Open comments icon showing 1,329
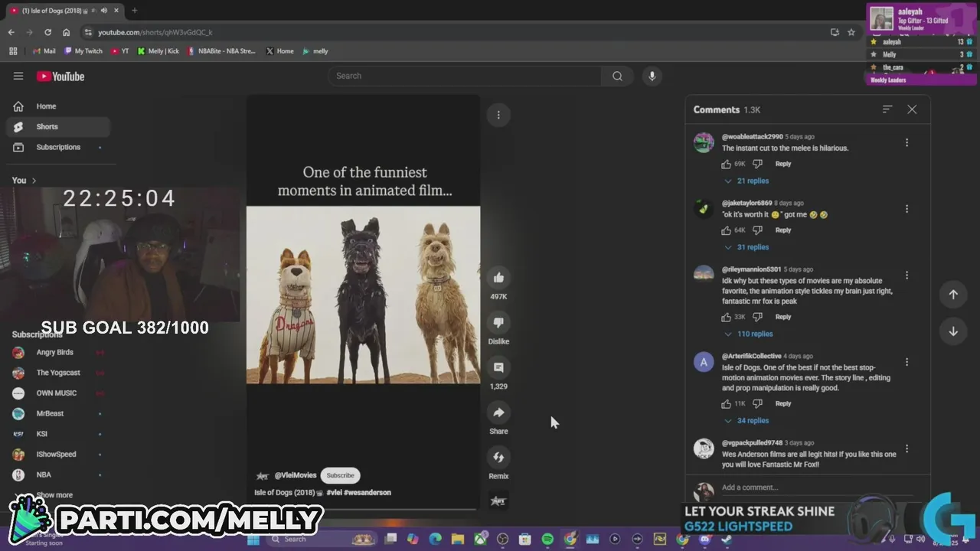 [x=498, y=368]
